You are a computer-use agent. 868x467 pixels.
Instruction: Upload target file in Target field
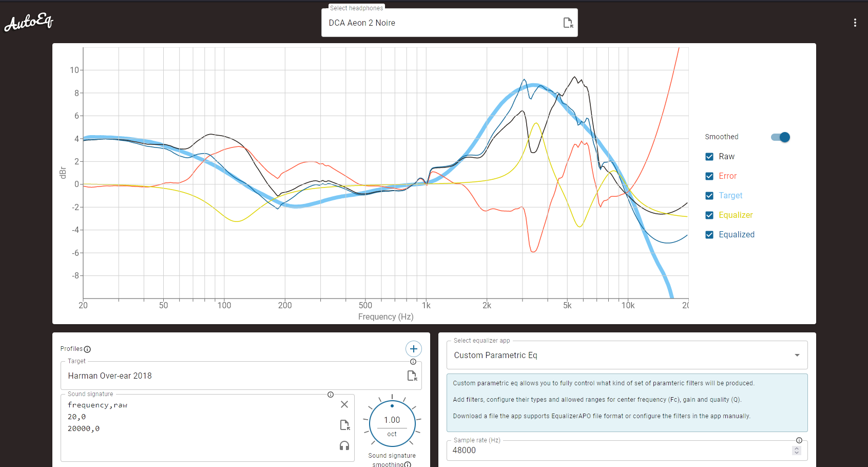(412, 376)
